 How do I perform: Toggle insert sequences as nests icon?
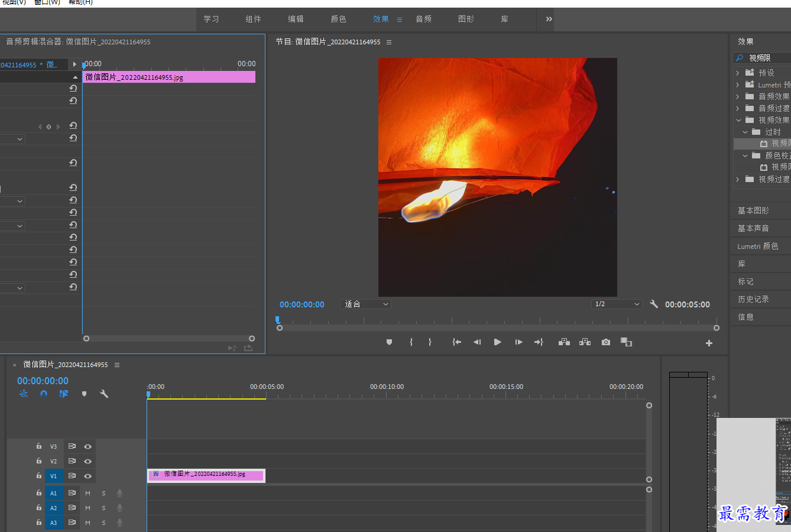(x=24, y=394)
